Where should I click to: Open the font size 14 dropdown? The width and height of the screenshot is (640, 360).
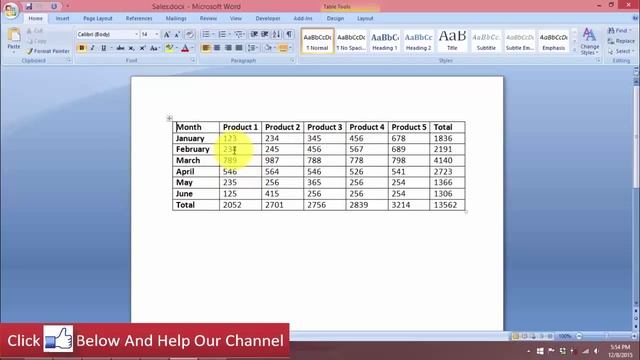click(x=157, y=35)
